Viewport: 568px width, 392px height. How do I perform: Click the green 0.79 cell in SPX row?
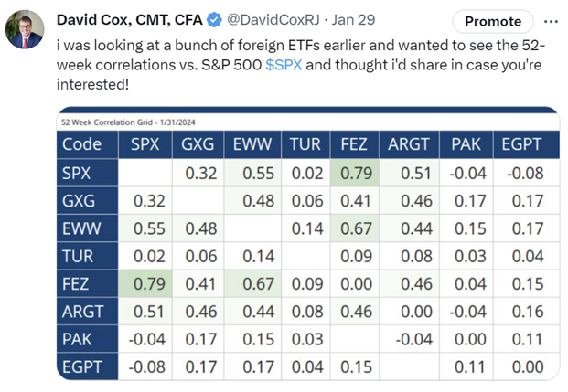[x=354, y=173]
